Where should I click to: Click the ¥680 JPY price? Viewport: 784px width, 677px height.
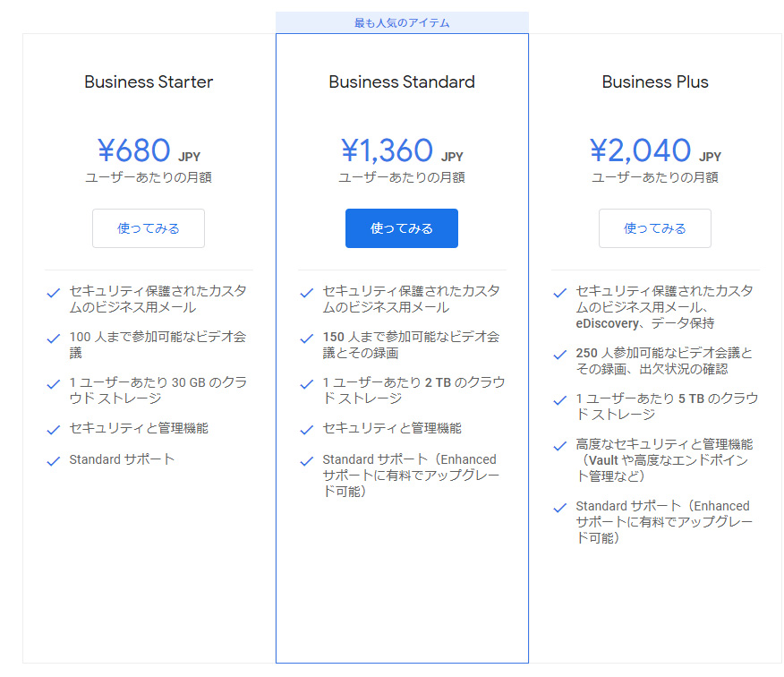[x=149, y=150]
